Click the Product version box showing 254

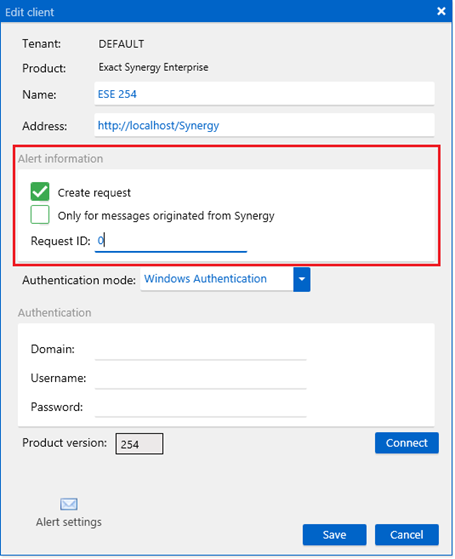coord(139,444)
